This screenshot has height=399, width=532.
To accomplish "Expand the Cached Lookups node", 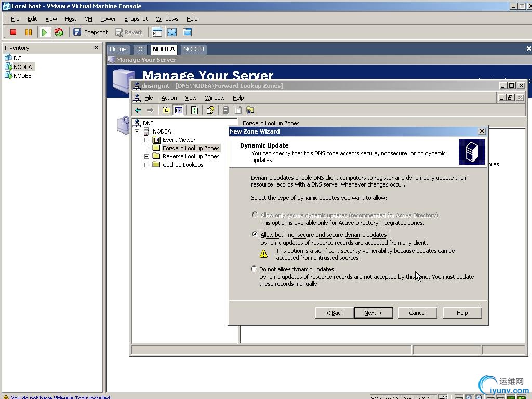I will [147, 165].
